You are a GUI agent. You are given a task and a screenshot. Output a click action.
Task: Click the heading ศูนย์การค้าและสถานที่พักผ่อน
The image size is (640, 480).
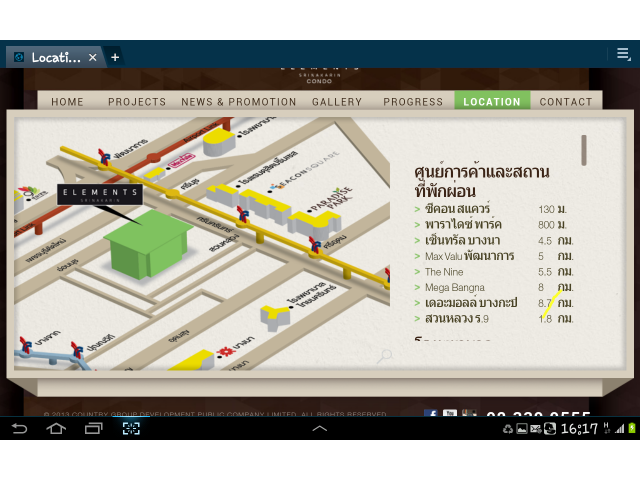(x=482, y=181)
